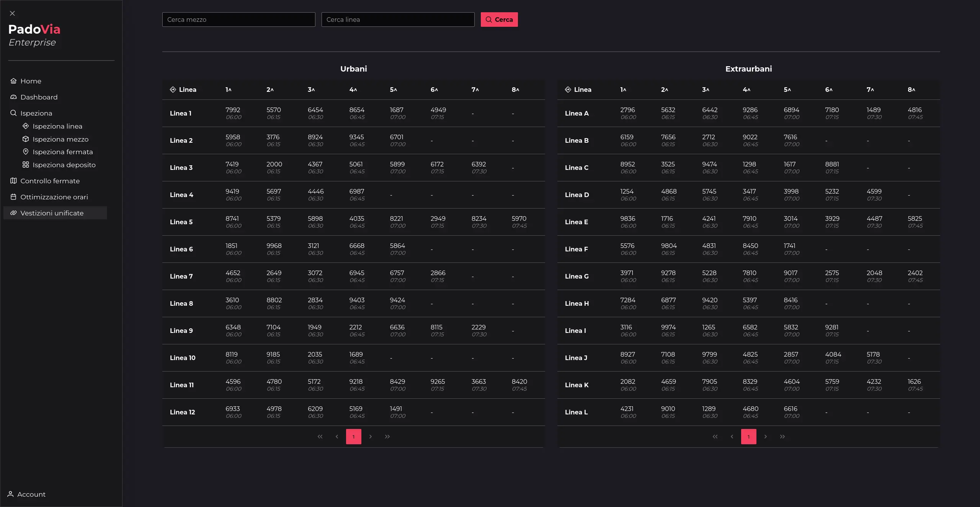Focus the Cerca mezzo input field
Image resolution: width=980 pixels, height=507 pixels.
pyautogui.click(x=239, y=20)
